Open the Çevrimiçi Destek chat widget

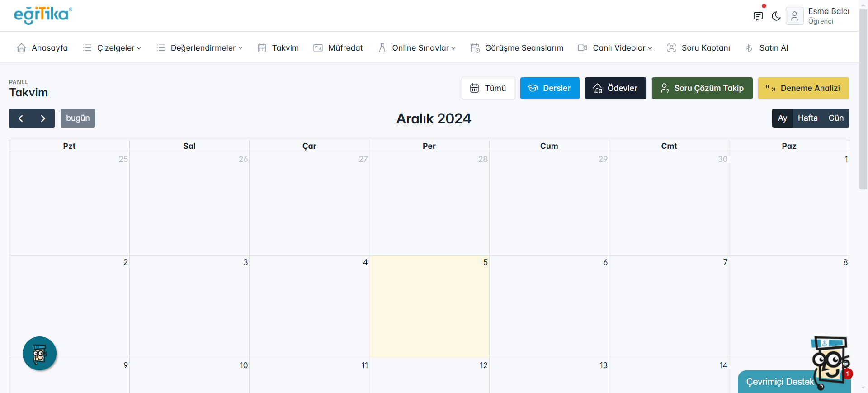[x=780, y=382]
